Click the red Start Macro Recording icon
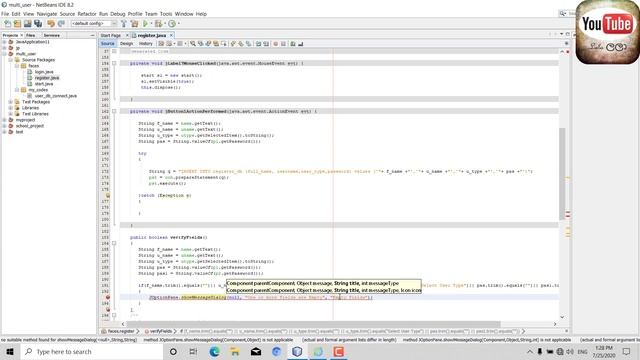Screen dimensions: 640x360 tap(276, 44)
